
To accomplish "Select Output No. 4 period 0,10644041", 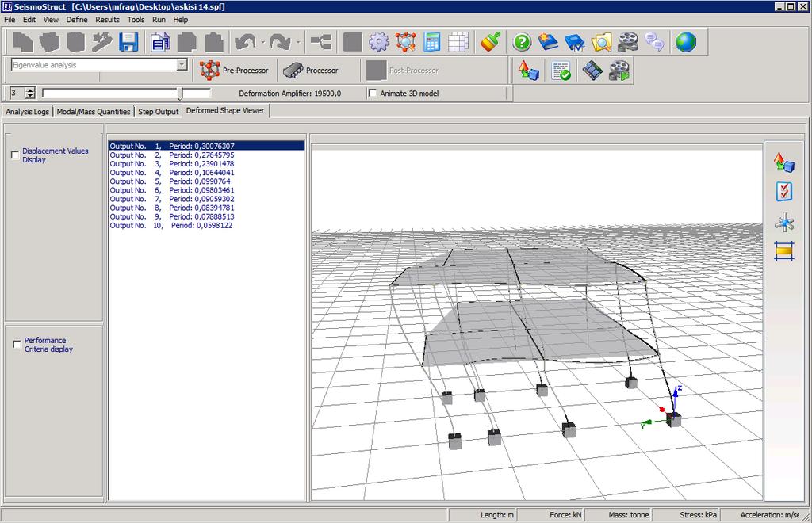I will (x=207, y=173).
